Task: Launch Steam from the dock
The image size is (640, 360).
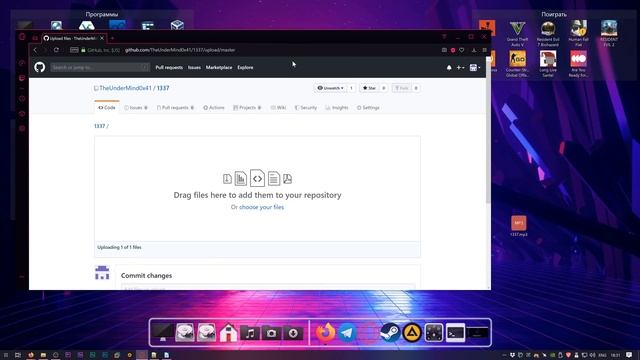Action: pos(390,333)
